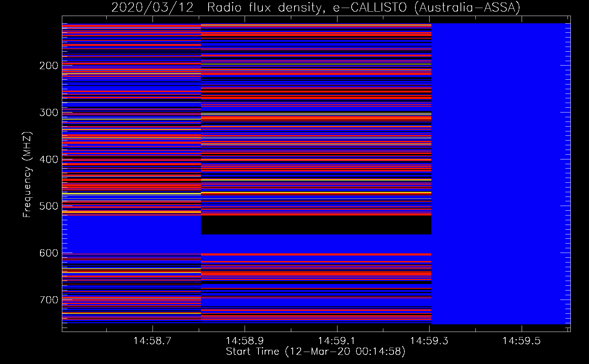Click the 14:58.9 time tick label
Image resolution: width=589 pixels, height=364 pixels.
click(245, 341)
